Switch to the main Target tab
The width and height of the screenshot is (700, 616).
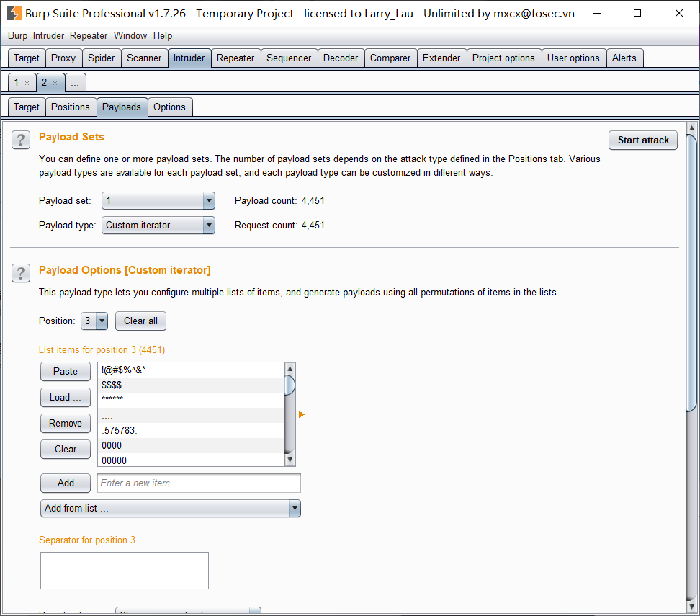(x=27, y=58)
